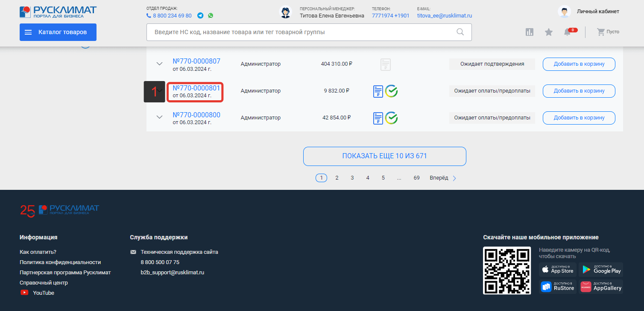This screenshot has width=644, height=311.
Task: Click the QR code image
Action: point(507,270)
